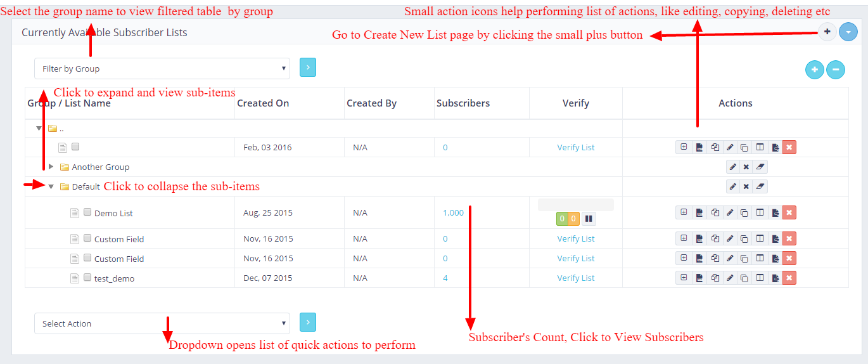The image size is (868, 364).
Task: Click the red delete icon for Demo List
Action: point(789,213)
